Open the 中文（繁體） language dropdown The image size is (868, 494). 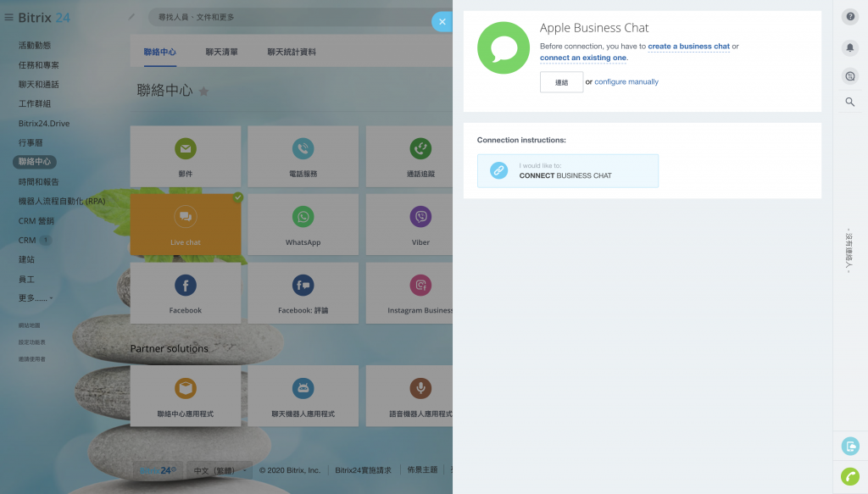coord(219,470)
